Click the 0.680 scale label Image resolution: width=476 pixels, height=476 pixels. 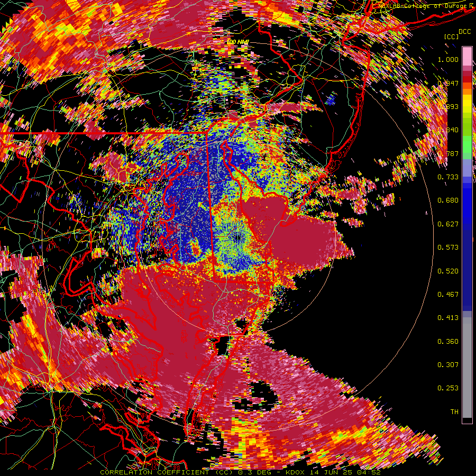click(448, 200)
